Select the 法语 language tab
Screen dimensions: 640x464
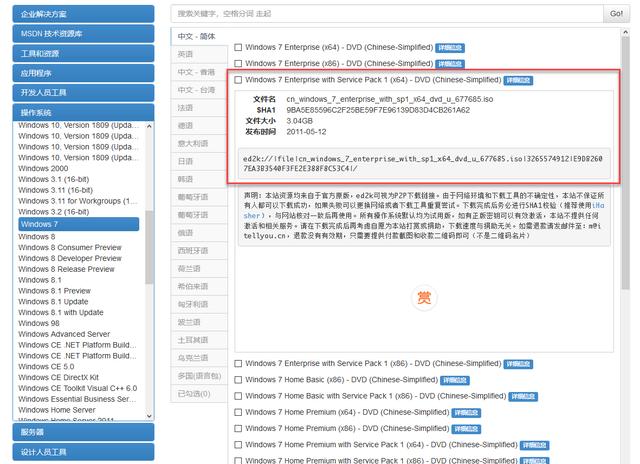pyautogui.click(x=199, y=108)
